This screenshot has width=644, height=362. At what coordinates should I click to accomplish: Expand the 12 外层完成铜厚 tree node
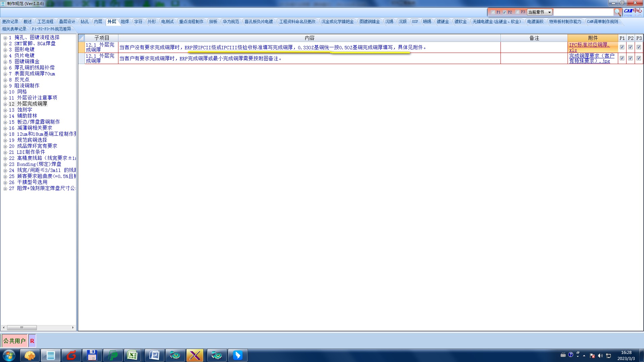click(5, 104)
